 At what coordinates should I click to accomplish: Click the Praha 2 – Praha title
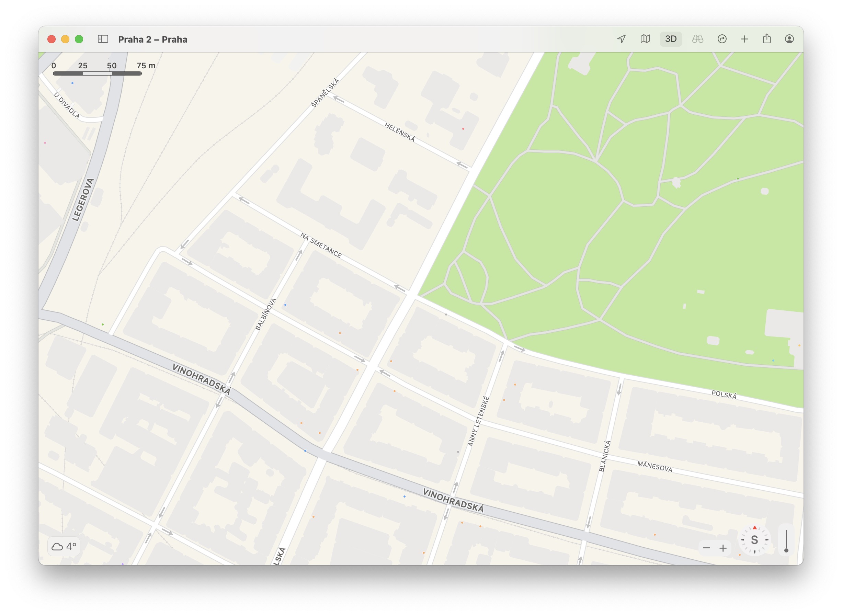click(152, 39)
